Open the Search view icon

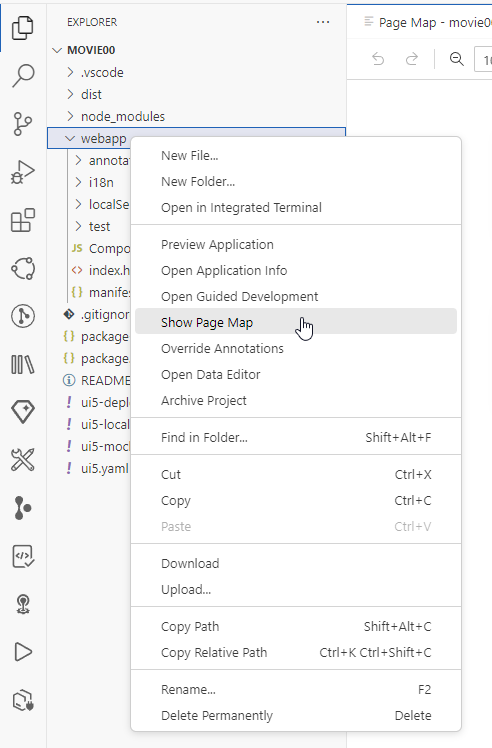22,76
